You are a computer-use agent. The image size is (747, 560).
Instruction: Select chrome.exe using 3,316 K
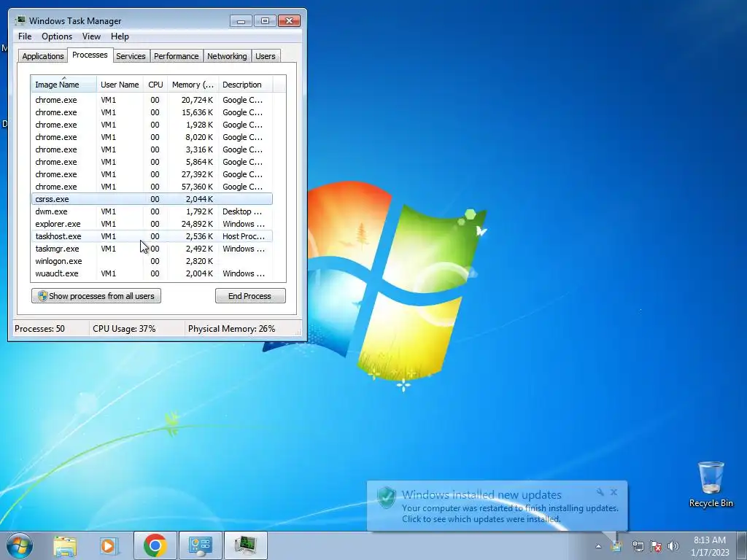pyautogui.click(x=152, y=149)
